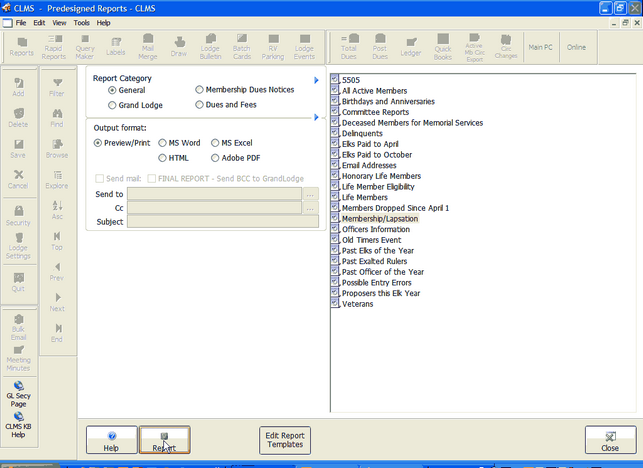The width and height of the screenshot is (643, 468).
Task: Click the Find binoculars icon
Action: (57, 118)
